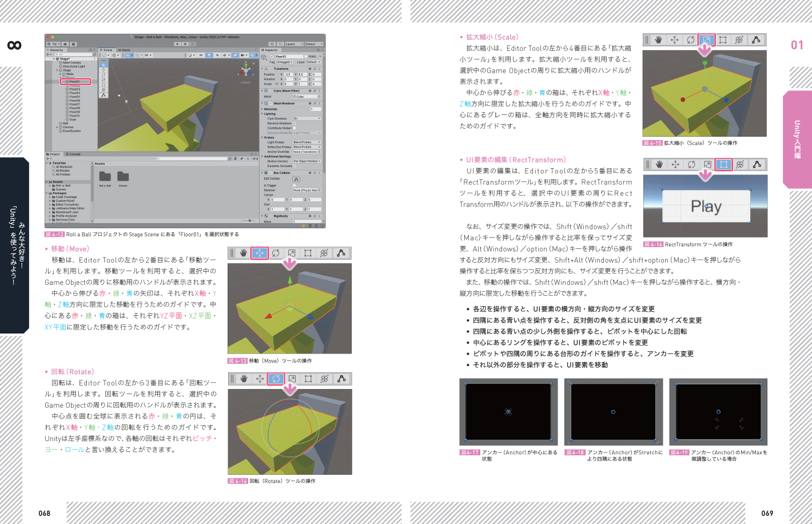This screenshot has height=524, width=812.
Task: Open the Cast Shadows dropdown
Action: [307, 118]
